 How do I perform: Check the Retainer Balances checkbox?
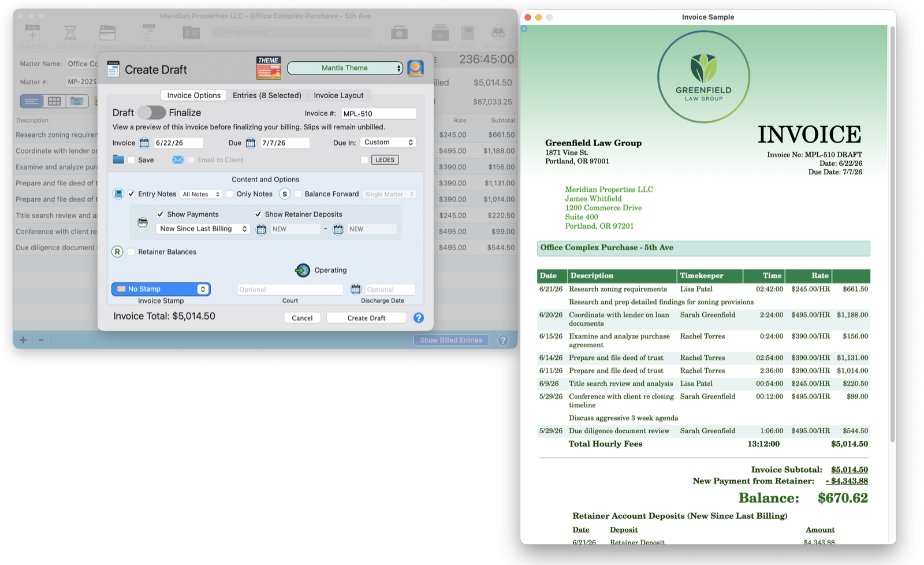pyautogui.click(x=132, y=252)
